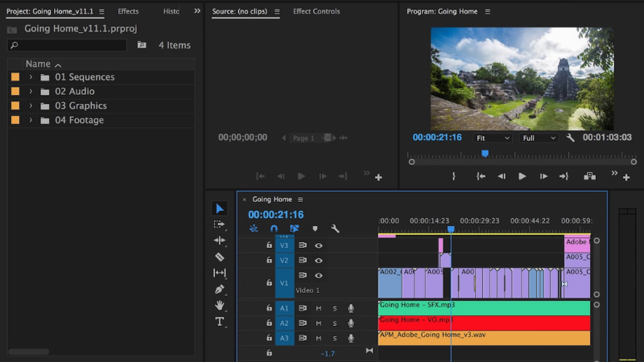Switch to the Effects panel tab

tap(128, 11)
